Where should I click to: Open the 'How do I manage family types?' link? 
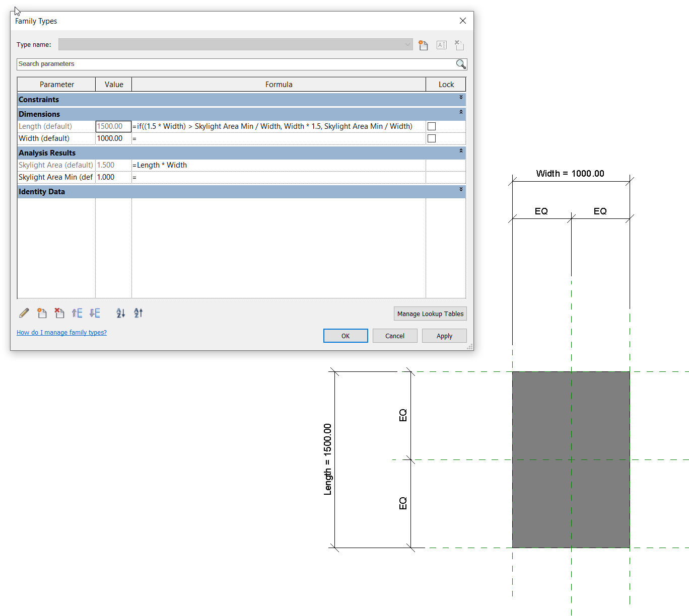click(61, 333)
